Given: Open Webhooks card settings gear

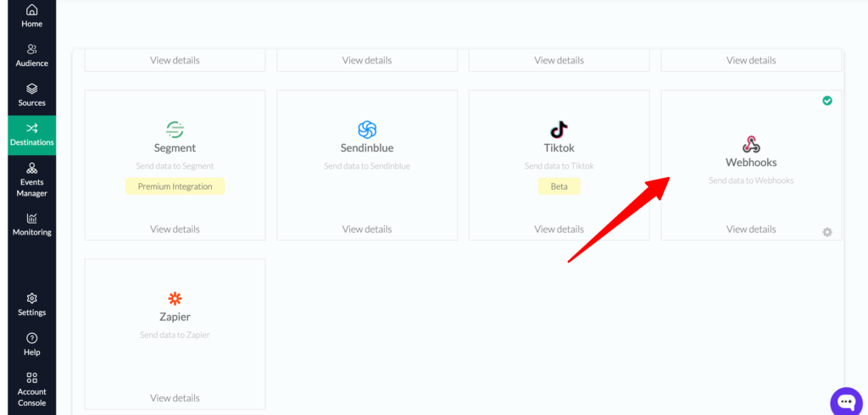Looking at the screenshot, I should pos(827,232).
